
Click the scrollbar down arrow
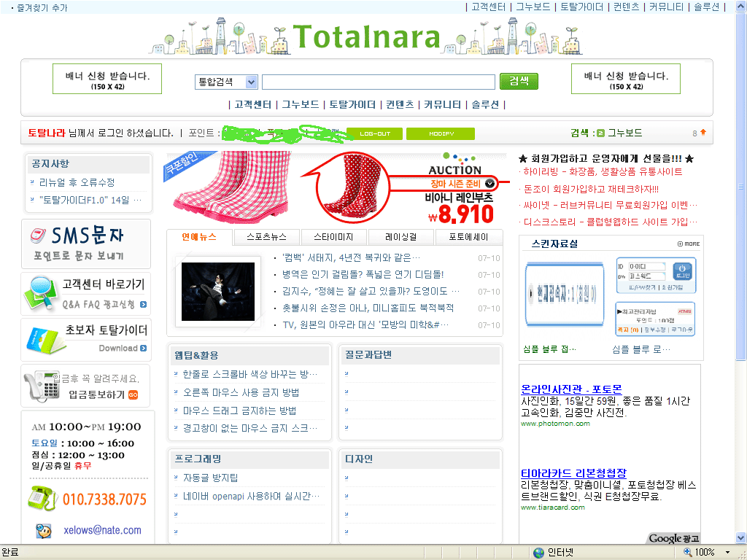[x=741, y=539]
